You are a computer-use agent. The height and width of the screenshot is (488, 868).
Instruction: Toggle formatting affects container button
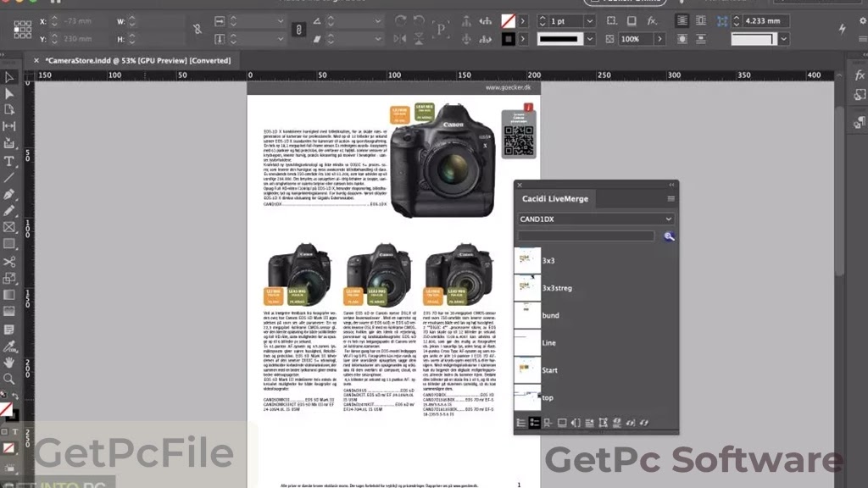[4, 431]
